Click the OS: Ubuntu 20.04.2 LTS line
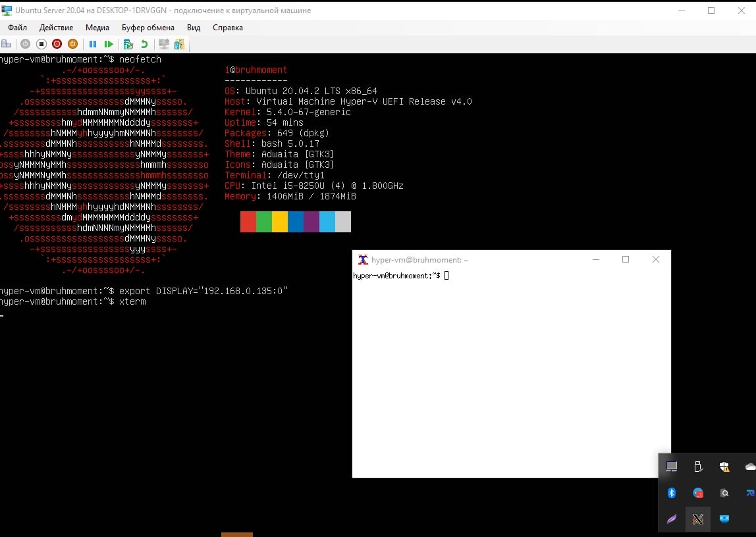This screenshot has width=756, height=537. coord(301,91)
